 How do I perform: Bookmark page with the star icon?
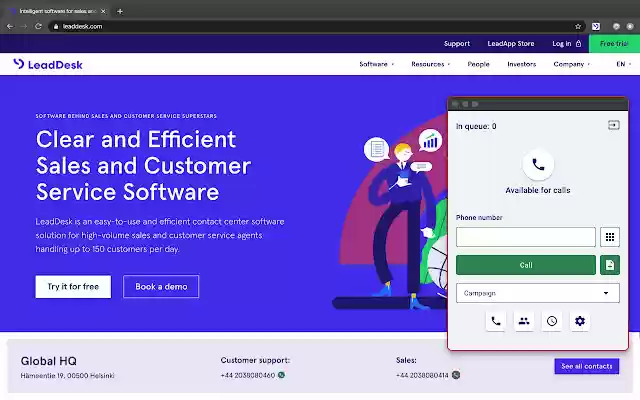578,27
